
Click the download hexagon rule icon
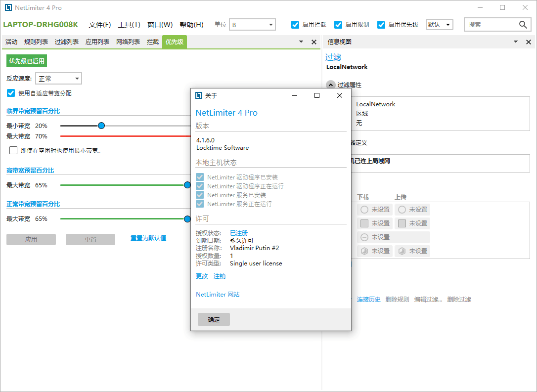pos(364,251)
